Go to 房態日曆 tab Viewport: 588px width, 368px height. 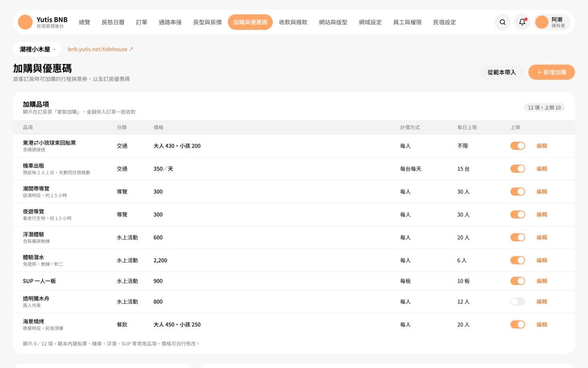113,22
